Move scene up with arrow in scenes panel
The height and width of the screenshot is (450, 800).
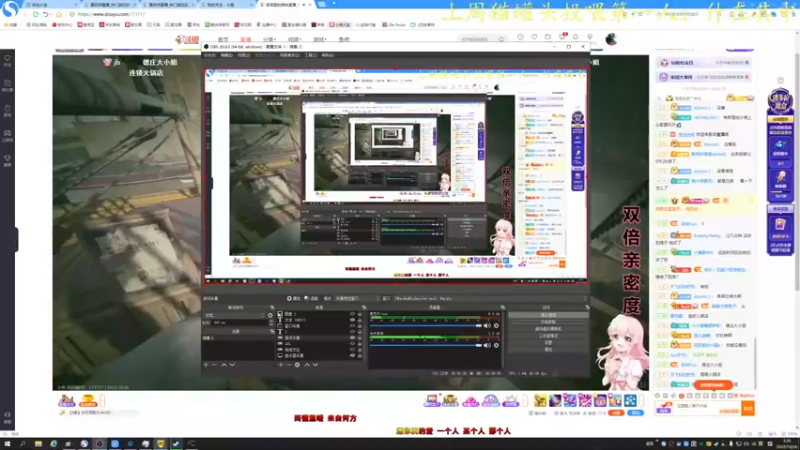(223, 365)
